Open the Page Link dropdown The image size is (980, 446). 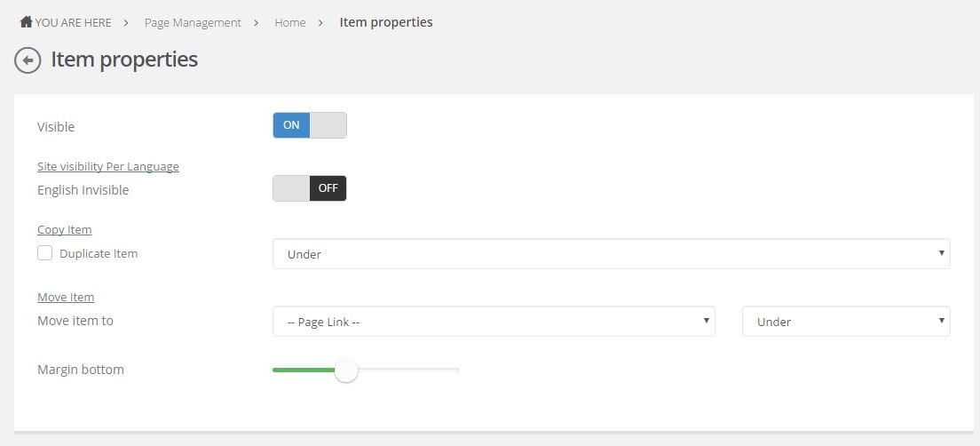click(x=494, y=322)
